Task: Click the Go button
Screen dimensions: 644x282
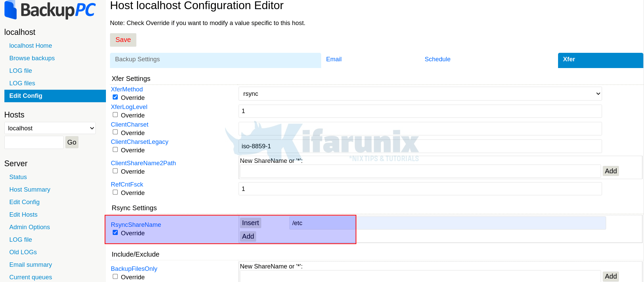Action: (x=72, y=142)
